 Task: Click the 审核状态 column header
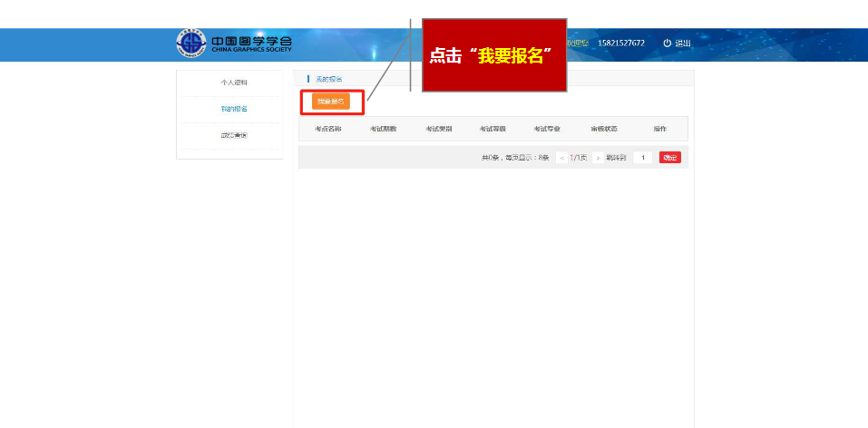point(604,129)
